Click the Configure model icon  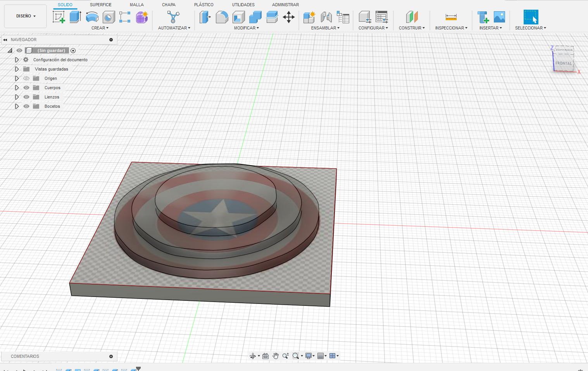365,17
